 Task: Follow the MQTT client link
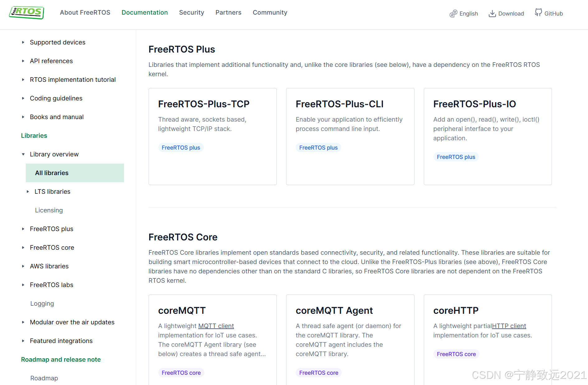point(216,326)
